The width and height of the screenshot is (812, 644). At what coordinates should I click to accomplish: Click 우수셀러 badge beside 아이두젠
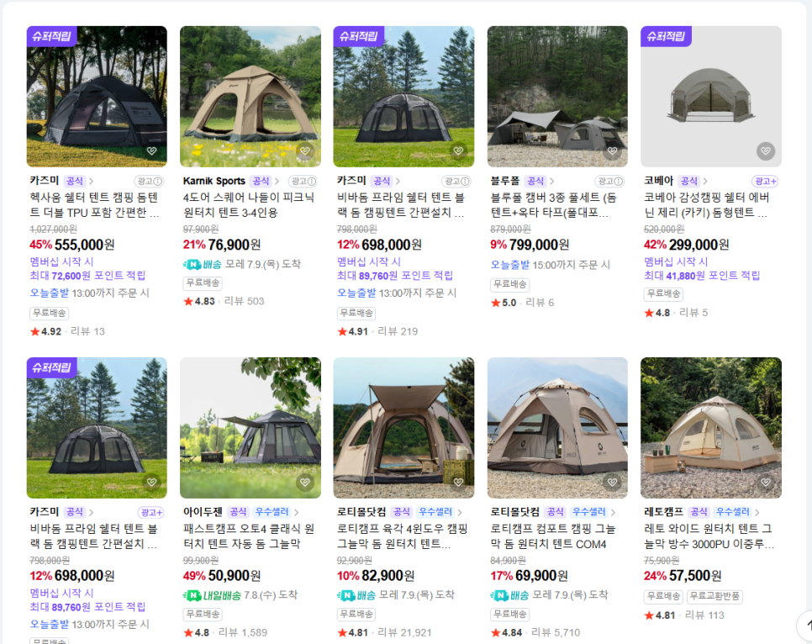pos(272,512)
